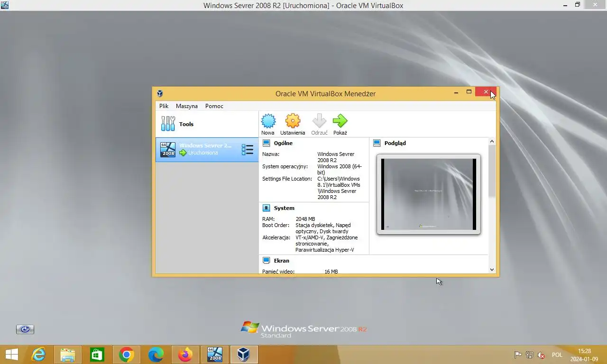Screen dimensions: 607x364
Task: Click the '2048 MB' value
Action: (x=305, y=219)
